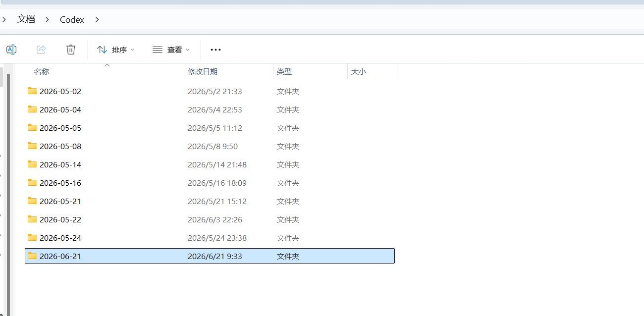Click folder icon of 2026-05-14

pyautogui.click(x=32, y=164)
